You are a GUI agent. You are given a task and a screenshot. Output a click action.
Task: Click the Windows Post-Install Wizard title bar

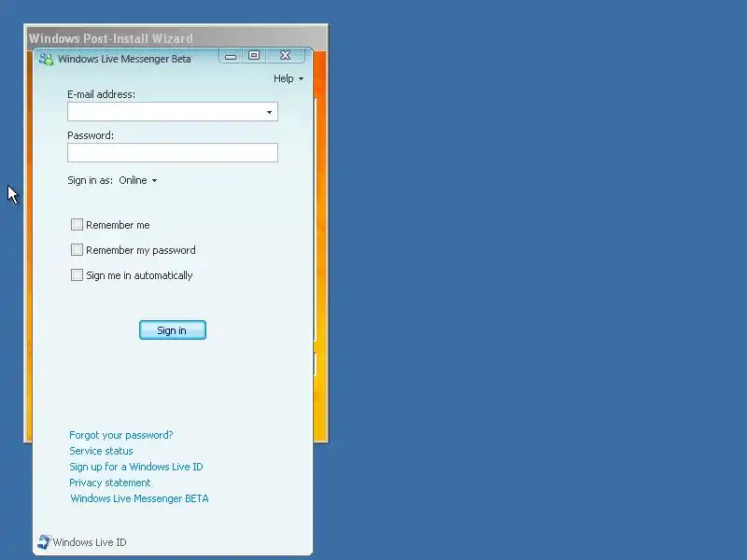176,37
